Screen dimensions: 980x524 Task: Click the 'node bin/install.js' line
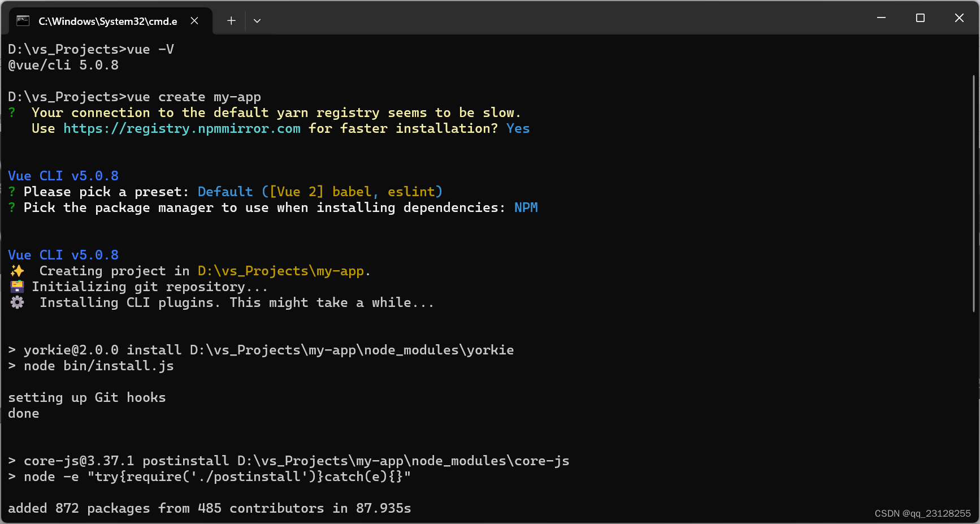click(x=91, y=366)
